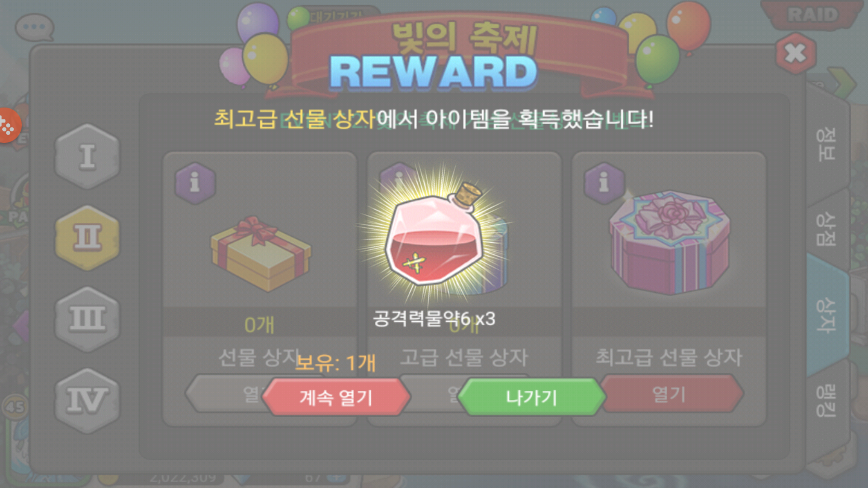
Task: Select yellow tier II hexagon badge
Action: click(x=87, y=238)
